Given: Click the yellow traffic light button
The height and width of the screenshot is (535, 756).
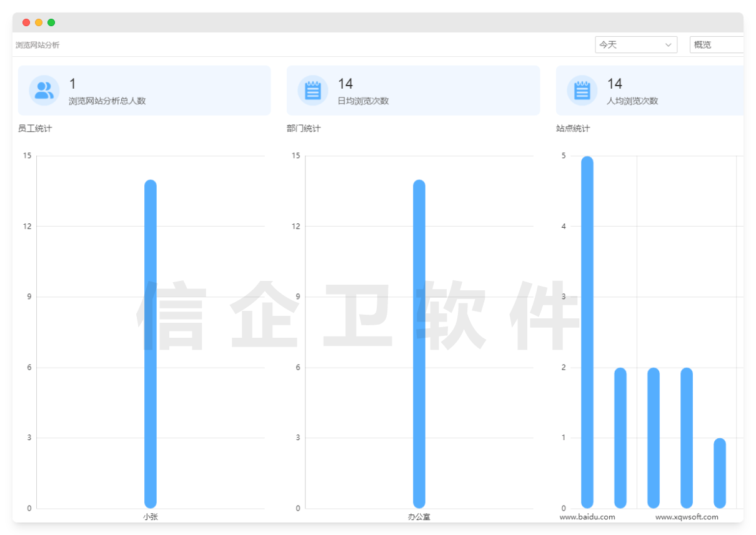Looking at the screenshot, I should point(38,22).
